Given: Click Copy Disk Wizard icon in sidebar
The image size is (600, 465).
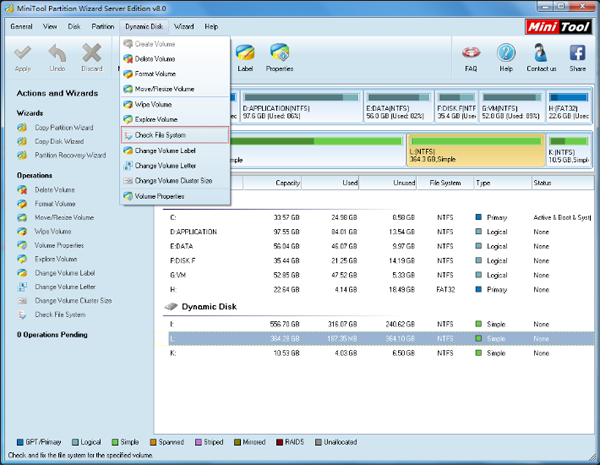Looking at the screenshot, I should click(x=22, y=141).
